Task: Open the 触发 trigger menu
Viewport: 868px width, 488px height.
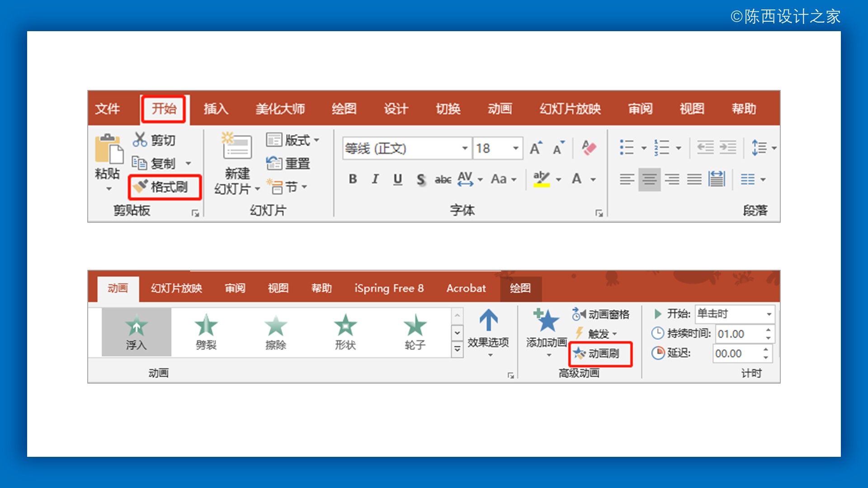Action: click(596, 334)
